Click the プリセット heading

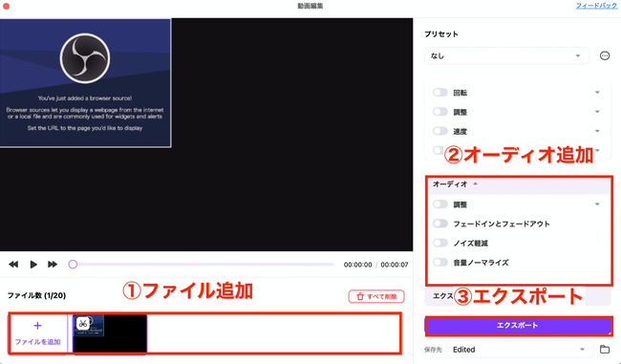coord(441,34)
